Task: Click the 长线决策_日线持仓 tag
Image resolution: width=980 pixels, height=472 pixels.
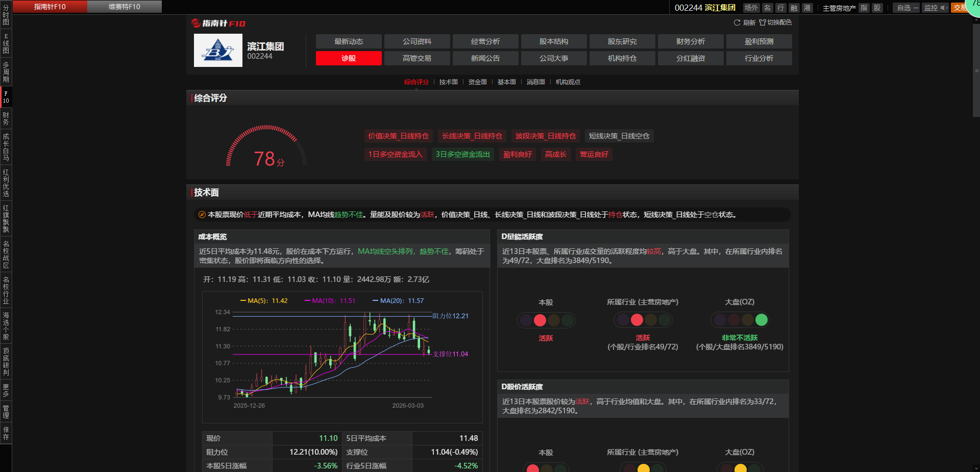Action: coord(472,136)
